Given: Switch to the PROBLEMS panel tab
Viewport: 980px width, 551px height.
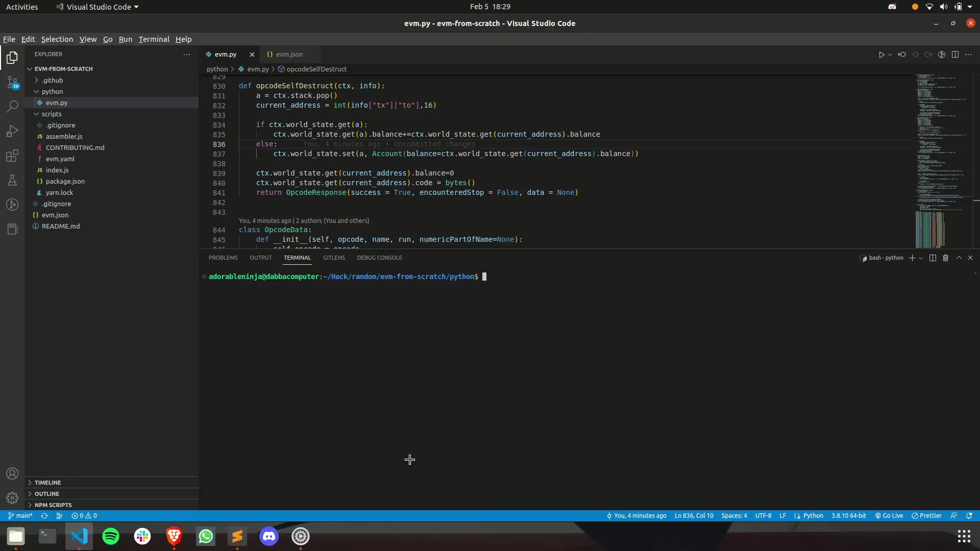Looking at the screenshot, I should click(x=223, y=258).
